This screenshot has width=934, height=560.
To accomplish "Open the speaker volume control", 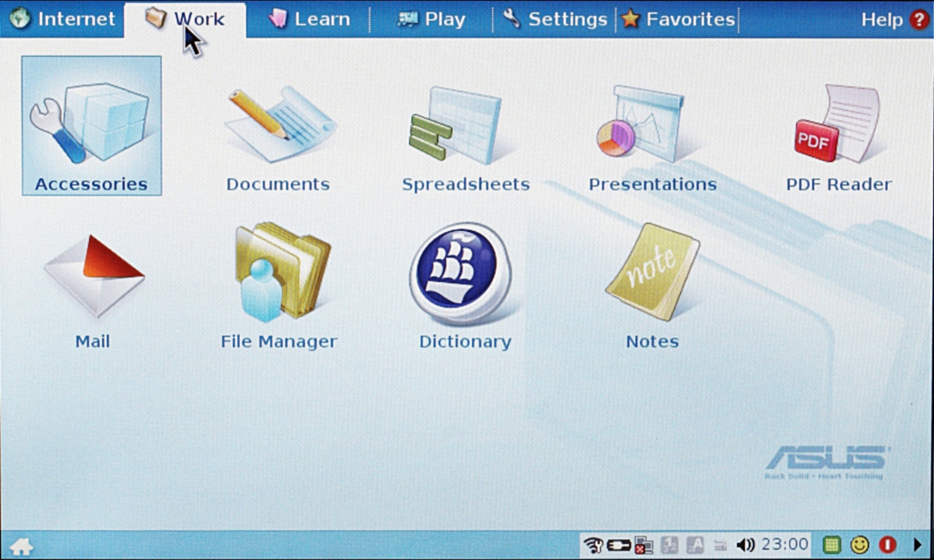I will click(x=745, y=545).
